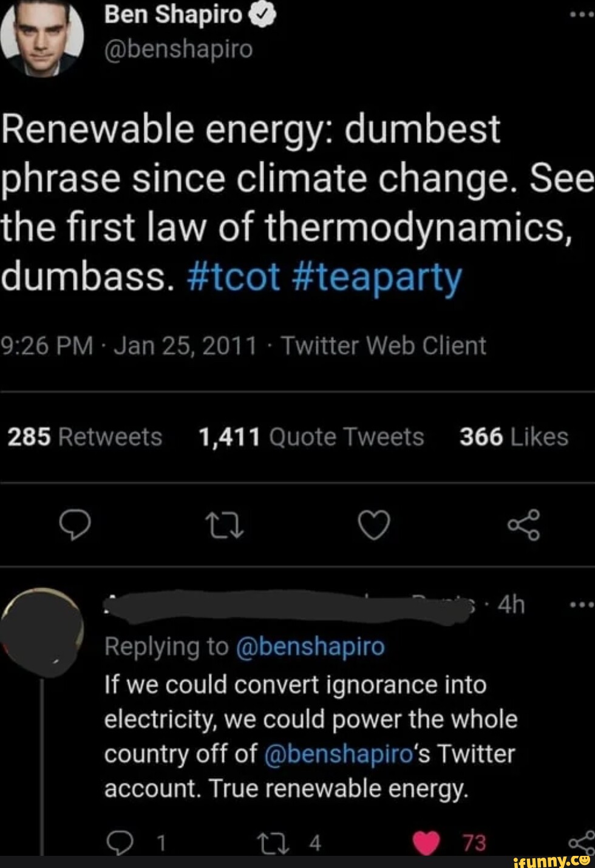Viewport: 595px width, 868px height.
Task: Click the share icon at the bottom right
Action: 584,844
